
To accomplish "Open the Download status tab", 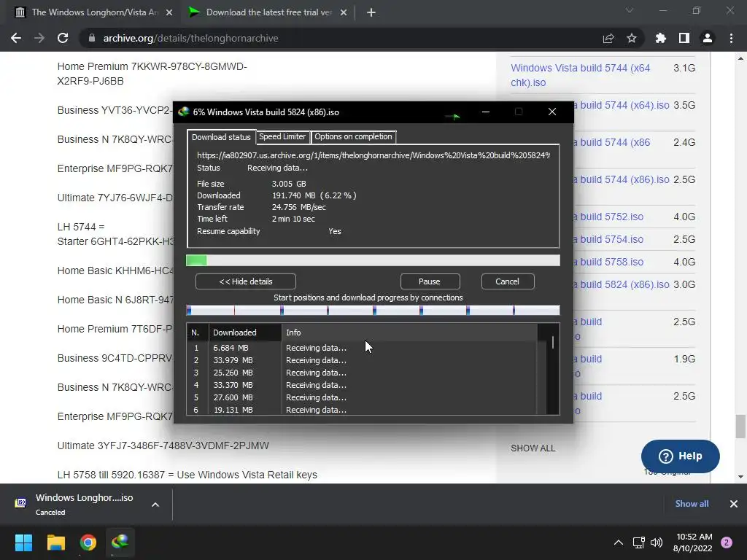I will 221,137.
